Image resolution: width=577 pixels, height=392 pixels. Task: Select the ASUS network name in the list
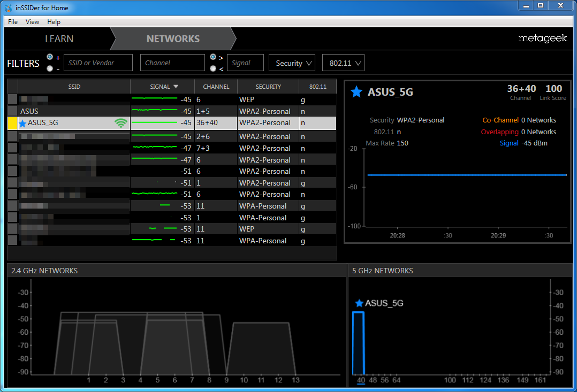tap(29, 111)
